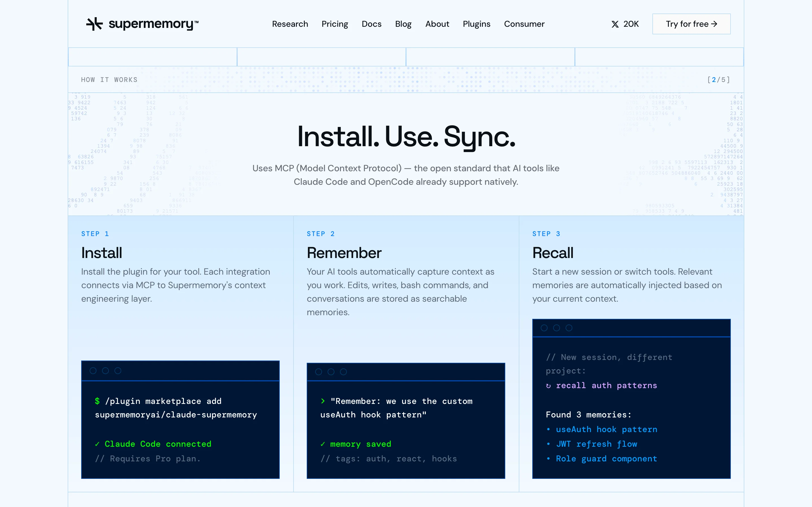Click the [2/5] section indicator

(x=718, y=80)
